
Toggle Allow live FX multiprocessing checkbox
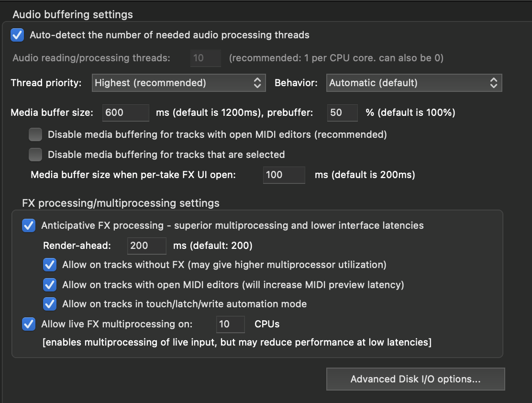[x=29, y=324]
